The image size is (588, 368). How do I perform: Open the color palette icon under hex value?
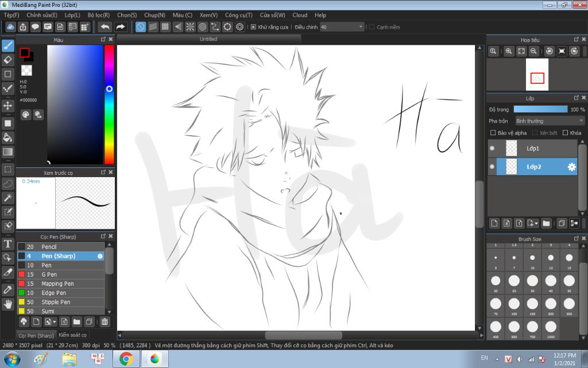pyautogui.click(x=25, y=115)
